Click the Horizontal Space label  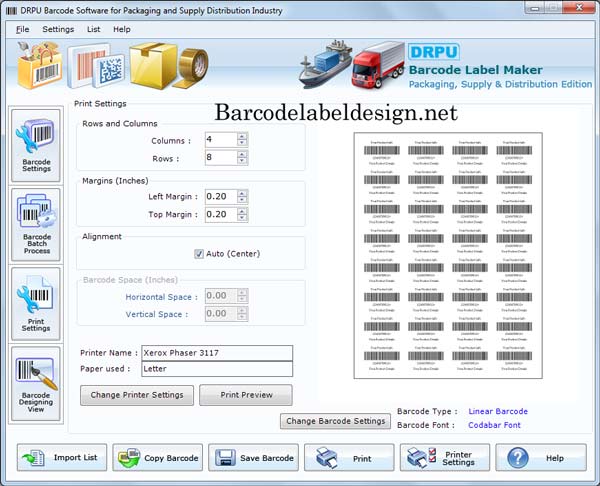161,297
